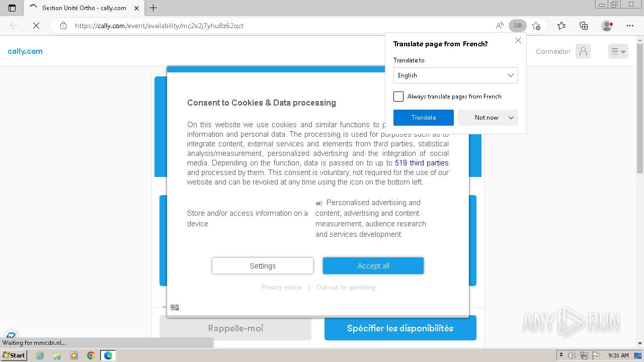Select the Gestion Unité Ortho tab
The image size is (644, 362).
pyautogui.click(x=84, y=8)
